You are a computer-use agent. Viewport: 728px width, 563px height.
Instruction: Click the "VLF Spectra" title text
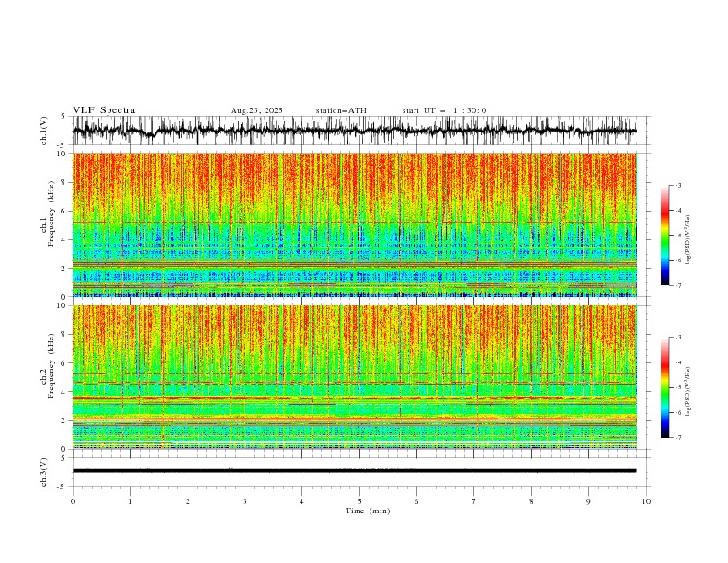click(104, 110)
